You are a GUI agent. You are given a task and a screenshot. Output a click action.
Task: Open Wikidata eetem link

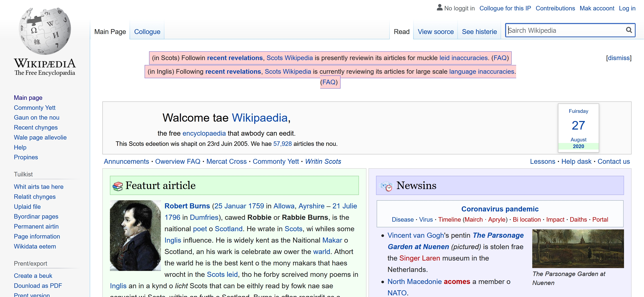click(35, 246)
